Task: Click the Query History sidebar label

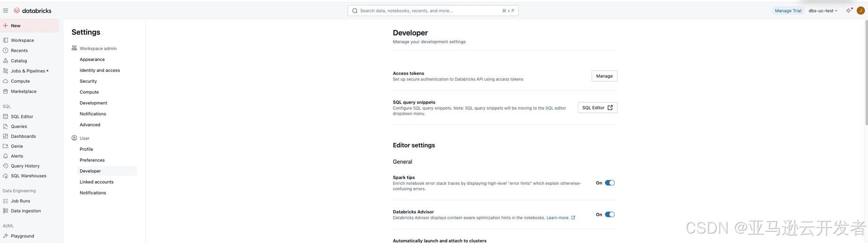Action: click(25, 166)
